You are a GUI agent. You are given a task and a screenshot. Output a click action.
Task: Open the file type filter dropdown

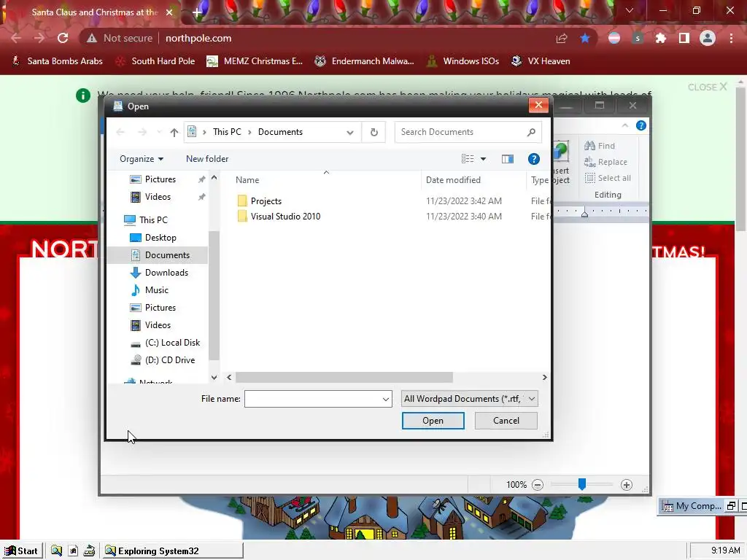coord(470,399)
